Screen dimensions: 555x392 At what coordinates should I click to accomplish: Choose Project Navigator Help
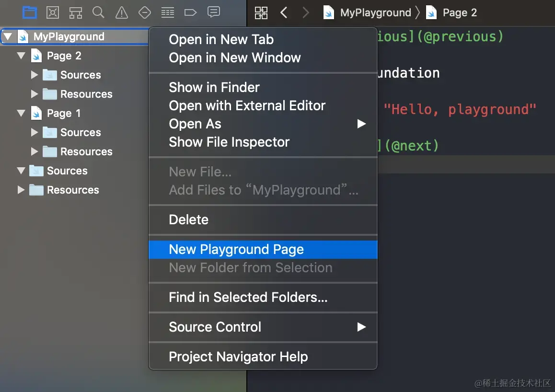263,357
